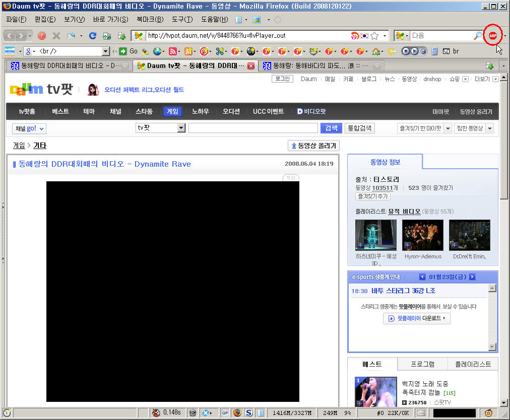Click the Adblock Plus ABP icon
The image size is (510, 420).
493,35
